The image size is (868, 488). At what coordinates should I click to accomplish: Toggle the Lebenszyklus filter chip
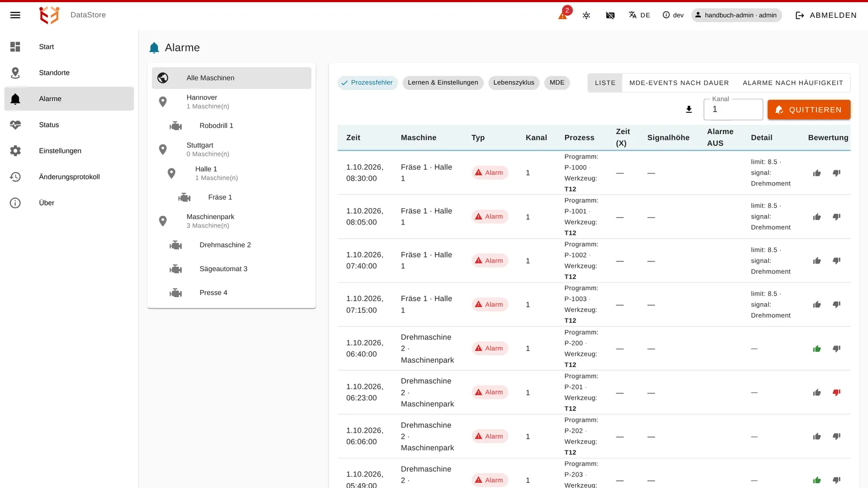point(514,82)
